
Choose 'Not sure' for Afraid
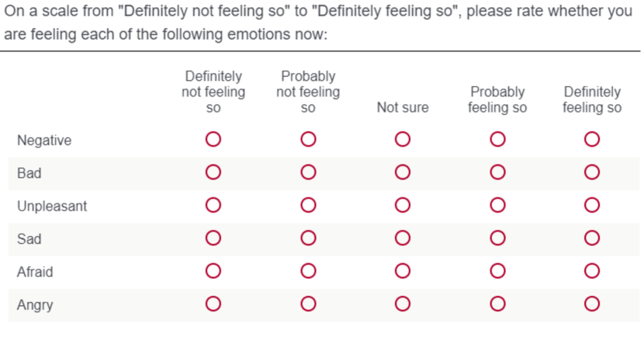pos(402,272)
